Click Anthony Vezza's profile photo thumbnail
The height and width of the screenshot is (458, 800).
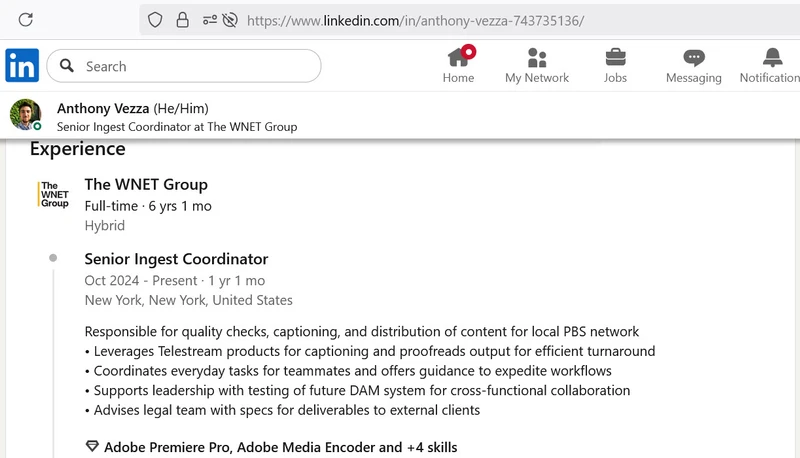coord(25,115)
